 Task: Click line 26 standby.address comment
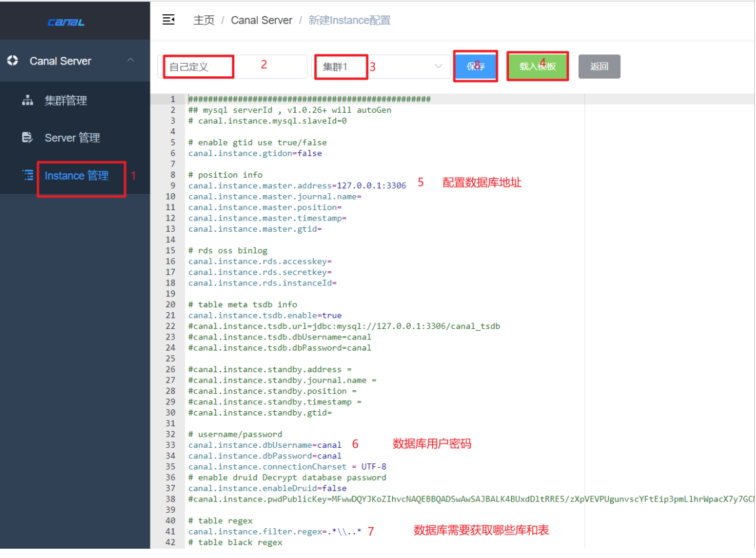point(270,370)
